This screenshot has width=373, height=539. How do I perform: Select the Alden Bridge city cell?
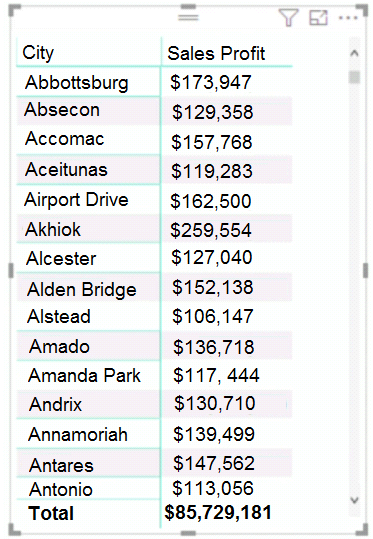82,289
